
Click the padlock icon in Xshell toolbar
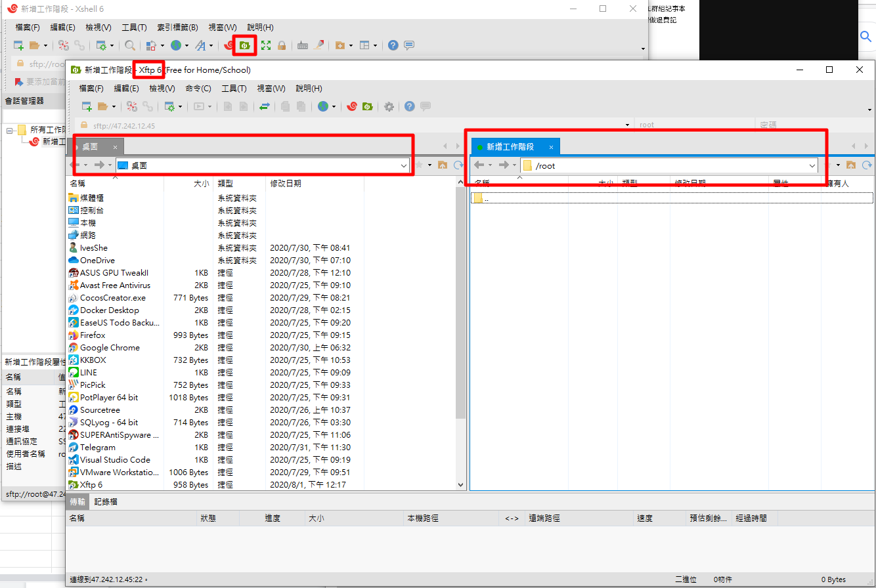[282, 45]
